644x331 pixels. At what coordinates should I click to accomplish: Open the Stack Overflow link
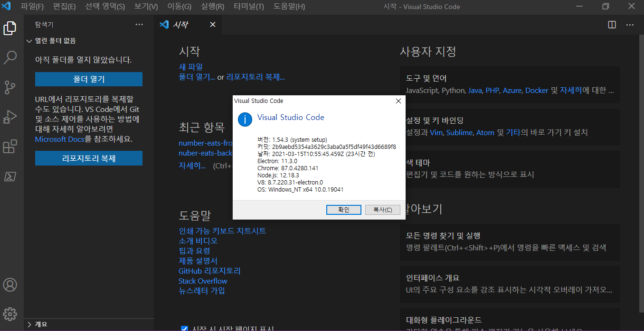pos(203,281)
